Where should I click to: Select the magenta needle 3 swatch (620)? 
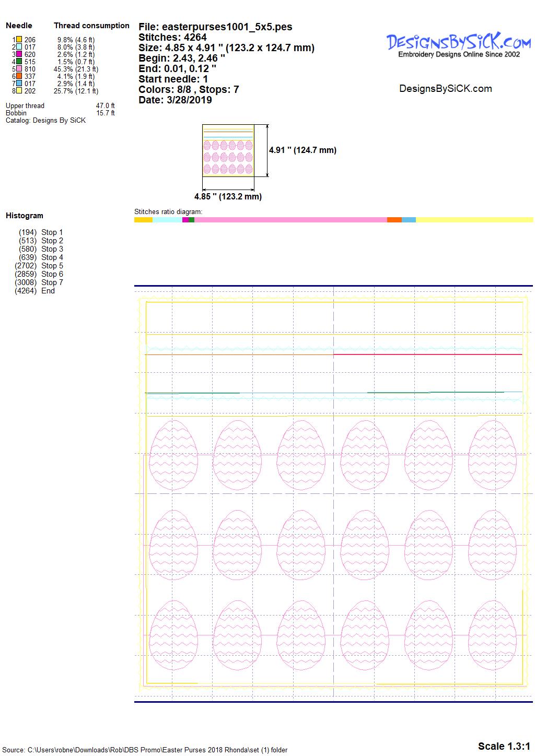(19, 54)
